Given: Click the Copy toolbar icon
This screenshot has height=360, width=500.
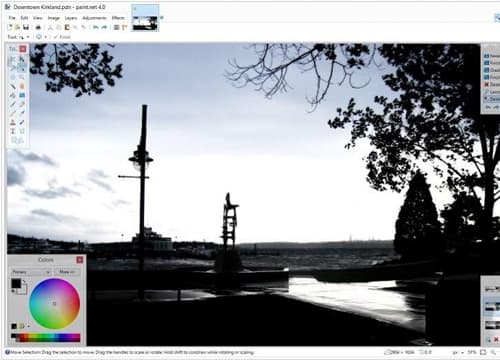Looking at the screenshot, I should [x=59, y=27].
